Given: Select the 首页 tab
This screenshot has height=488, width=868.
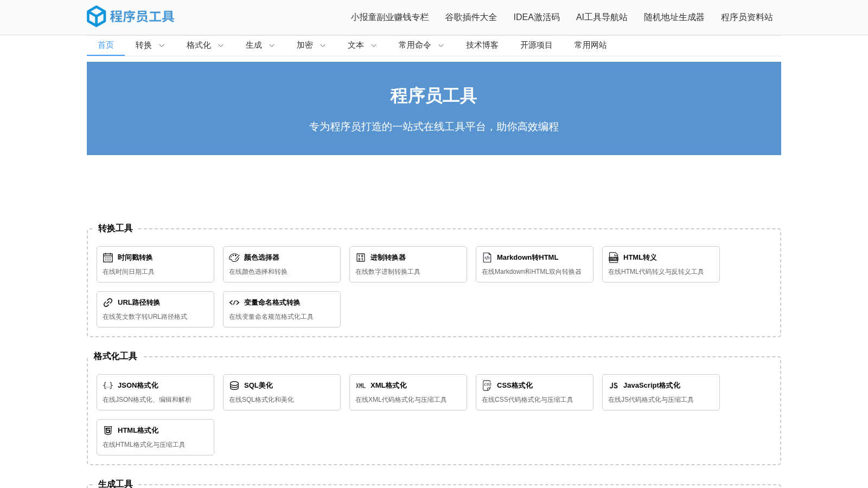Looking at the screenshot, I should (106, 45).
